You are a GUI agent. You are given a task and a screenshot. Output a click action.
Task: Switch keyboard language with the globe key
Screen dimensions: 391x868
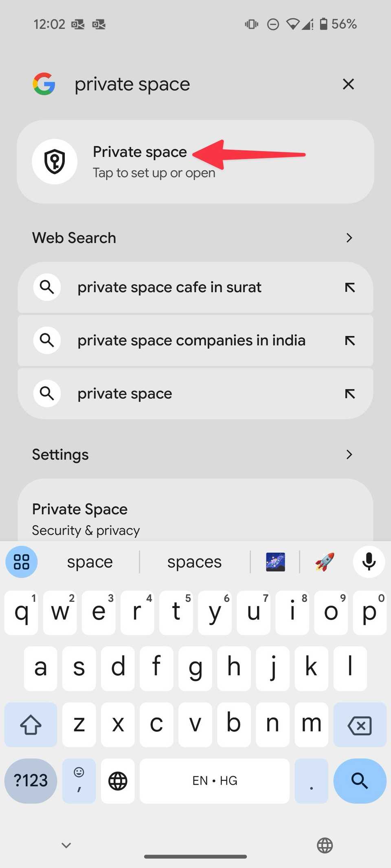coord(117,781)
